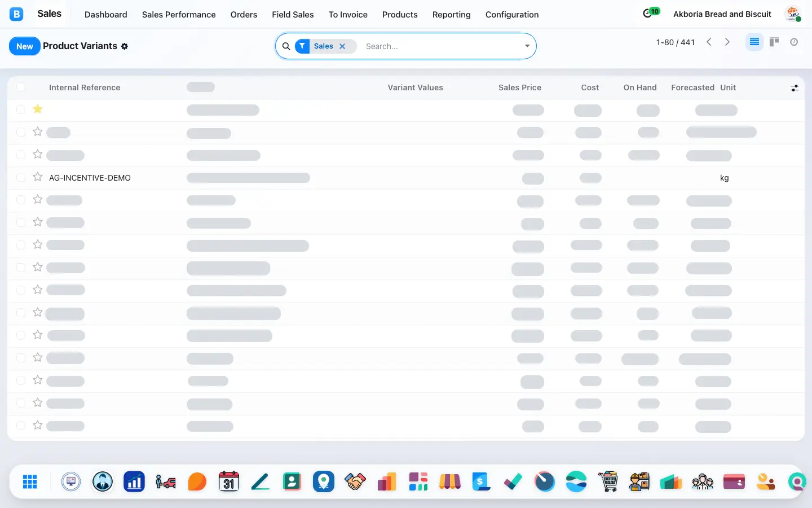Open the calendar app showing 31
812x508 pixels.
(x=229, y=481)
